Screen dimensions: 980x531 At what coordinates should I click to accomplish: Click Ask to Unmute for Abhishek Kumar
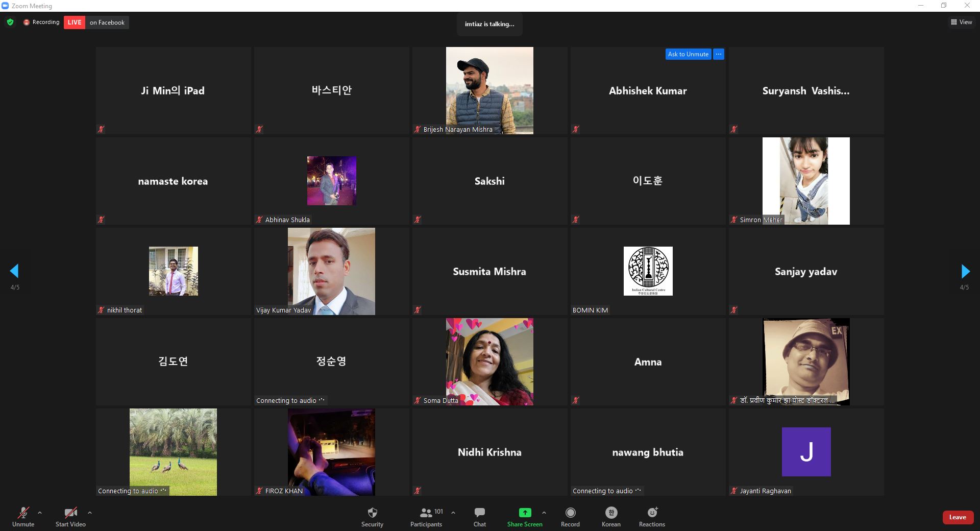pos(688,54)
